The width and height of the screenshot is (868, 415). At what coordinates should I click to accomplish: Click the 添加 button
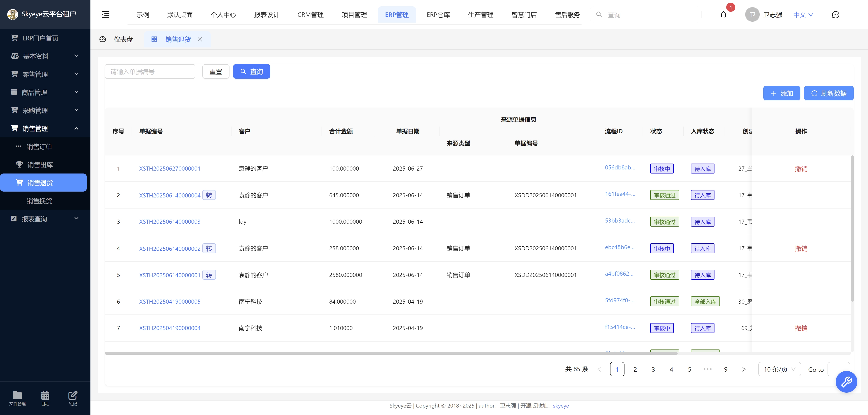click(781, 93)
